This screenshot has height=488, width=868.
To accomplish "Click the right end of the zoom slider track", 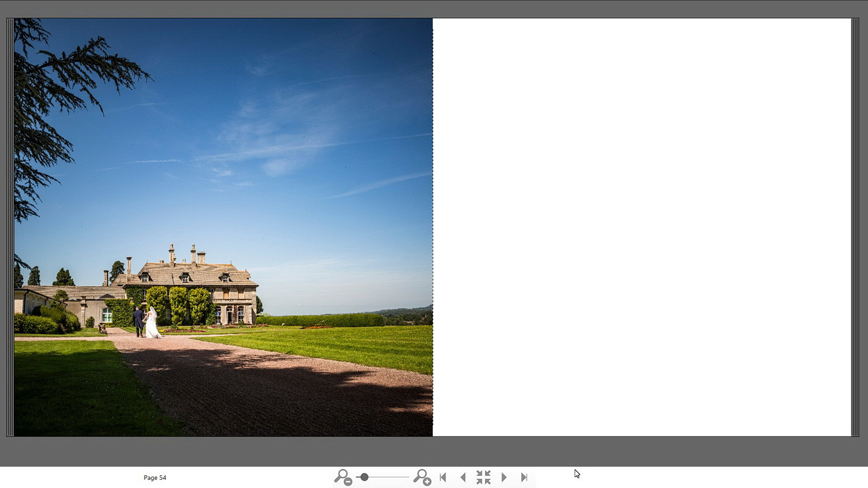I will (x=407, y=477).
